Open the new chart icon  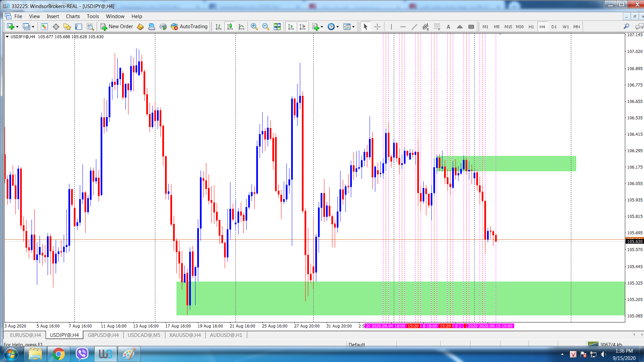[x=10, y=26]
